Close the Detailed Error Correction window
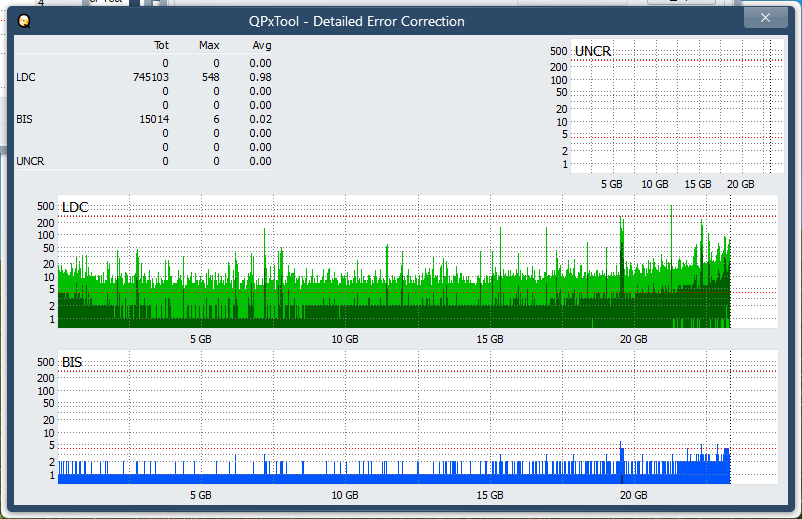The width and height of the screenshot is (802, 519). click(x=765, y=18)
